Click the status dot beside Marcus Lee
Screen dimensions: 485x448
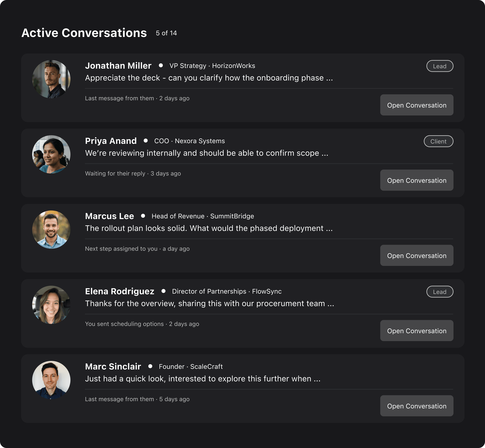[143, 216]
